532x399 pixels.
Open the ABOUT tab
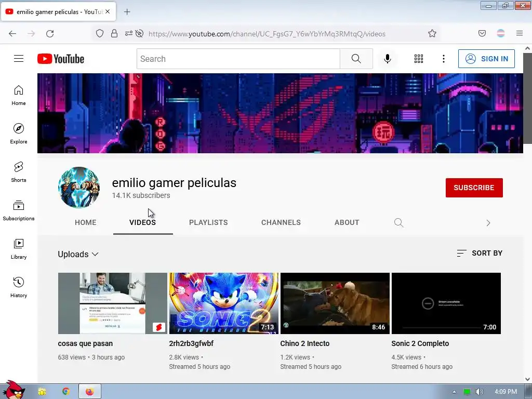tap(347, 222)
